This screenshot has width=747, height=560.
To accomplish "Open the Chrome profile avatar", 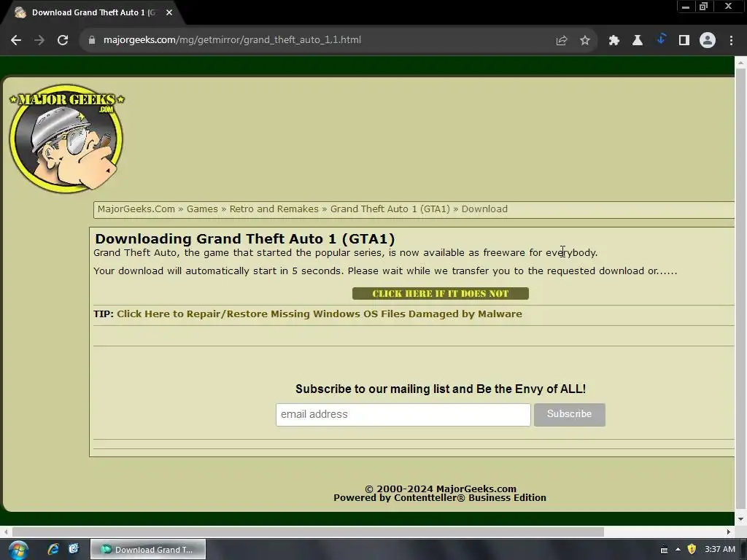I will point(708,41).
